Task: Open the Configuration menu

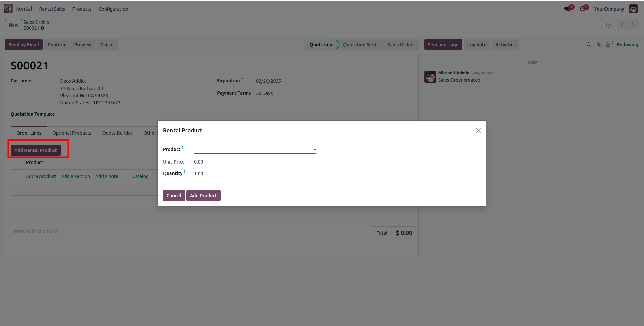Action: click(113, 9)
